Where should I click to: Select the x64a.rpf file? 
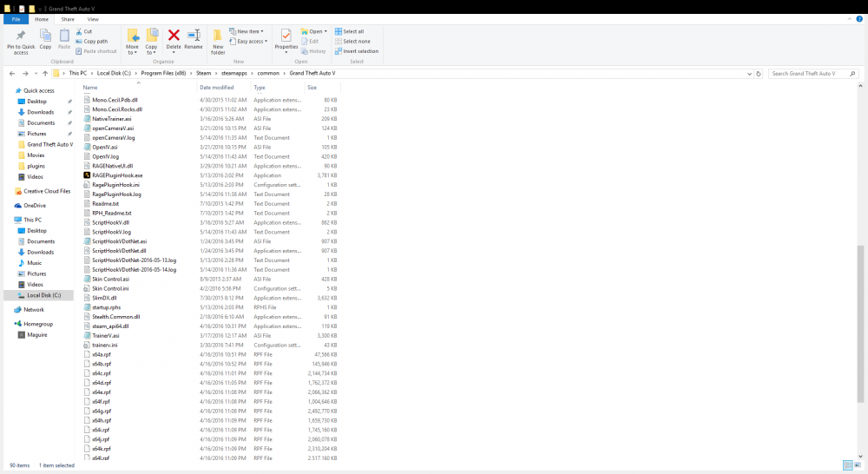pos(102,354)
